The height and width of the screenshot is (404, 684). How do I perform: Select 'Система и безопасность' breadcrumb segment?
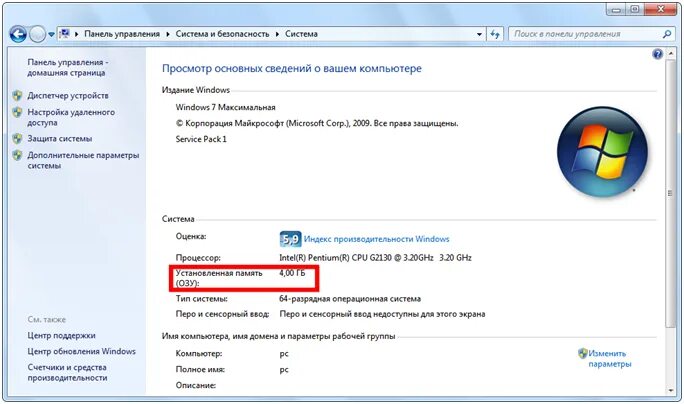[x=222, y=34]
